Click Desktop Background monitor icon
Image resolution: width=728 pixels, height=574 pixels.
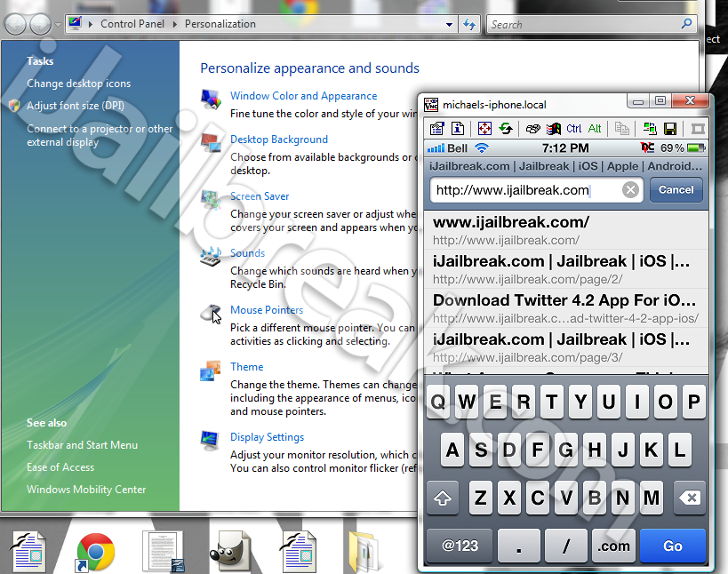[211, 143]
